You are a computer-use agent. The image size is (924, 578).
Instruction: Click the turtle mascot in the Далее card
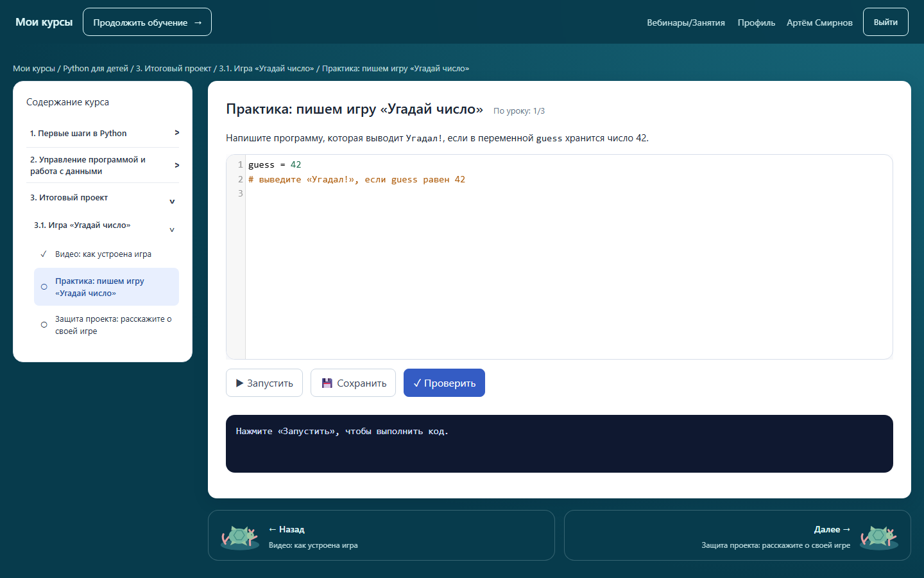(879, 537)
